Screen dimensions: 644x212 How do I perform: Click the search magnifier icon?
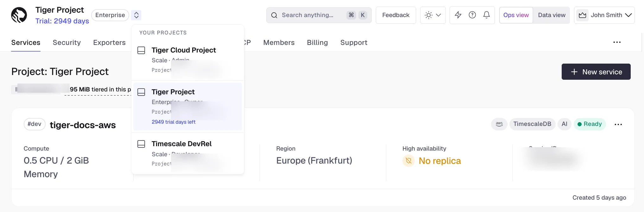(x=274, y=15)
